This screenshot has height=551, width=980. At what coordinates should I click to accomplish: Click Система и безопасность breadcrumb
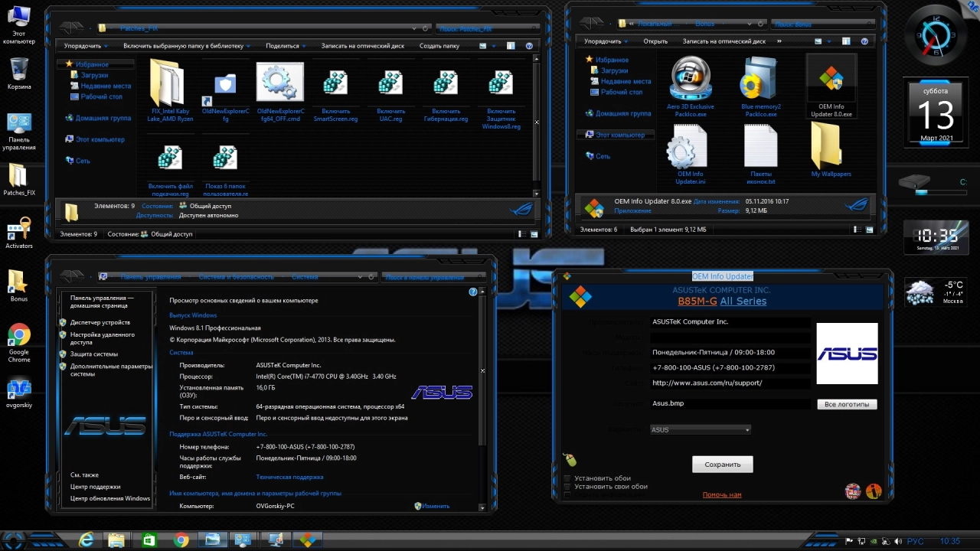[x=236, y=277]
